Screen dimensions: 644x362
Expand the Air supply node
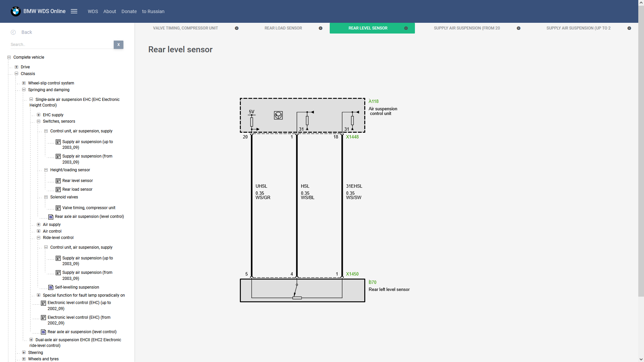tap(39, 225)
